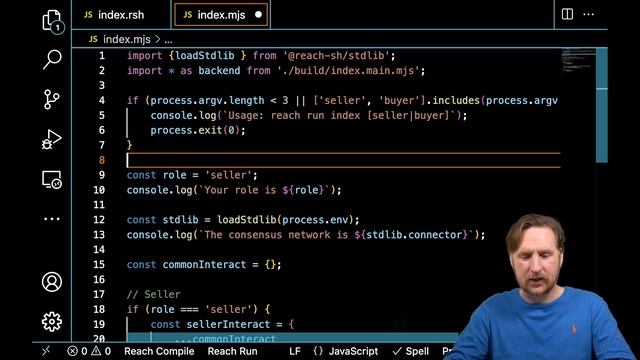
Task: Expand the breadcrumb ellipsis segment
Action: (169, 40)
